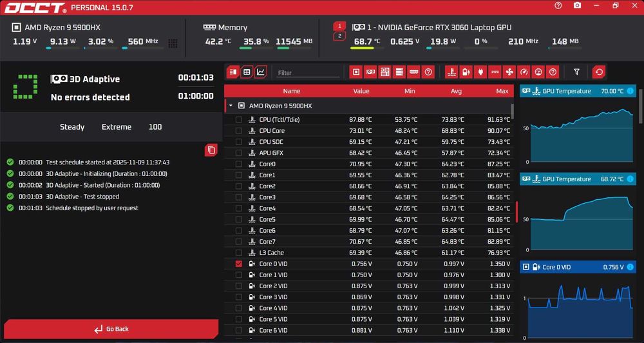Image resolution: width=644 pixels, height=343 pixels.
Task: Click the Core7 sensor row name
Action: 267,241
